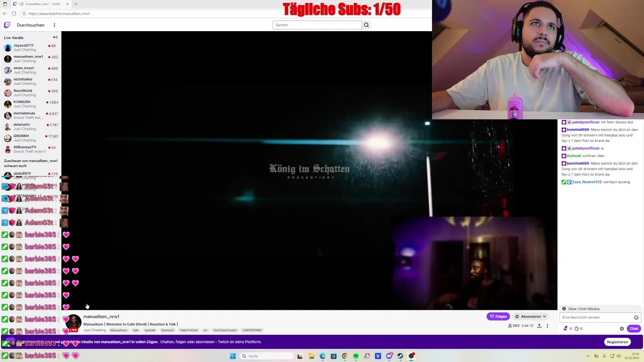Select the Deutsch tag

[x=168, y=330]
